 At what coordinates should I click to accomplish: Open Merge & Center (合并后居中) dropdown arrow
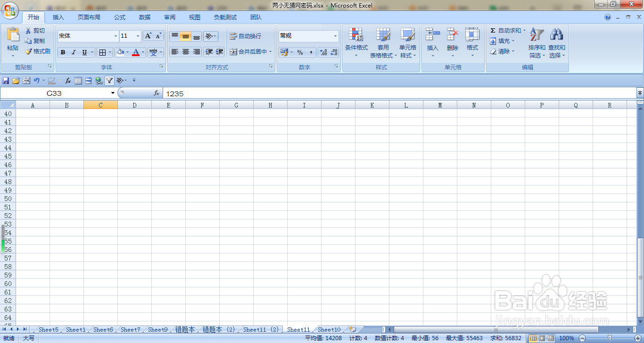coord(271,52)
